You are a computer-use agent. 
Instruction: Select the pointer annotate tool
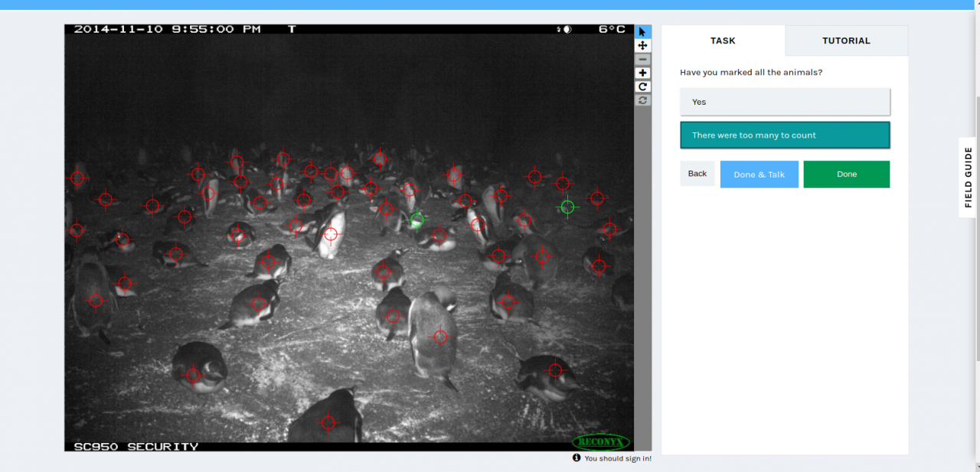[643, 32]
